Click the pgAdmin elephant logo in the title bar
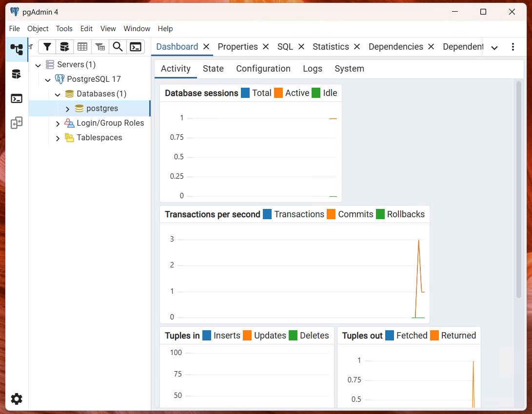Viewport: 532px width, 414px height. 14,12
